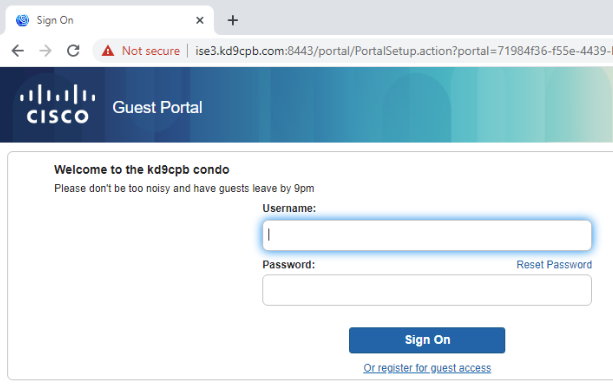Open a new tab with plus icon
The height and width of the screenshot is (384, 613).
[x=233, y=20]
